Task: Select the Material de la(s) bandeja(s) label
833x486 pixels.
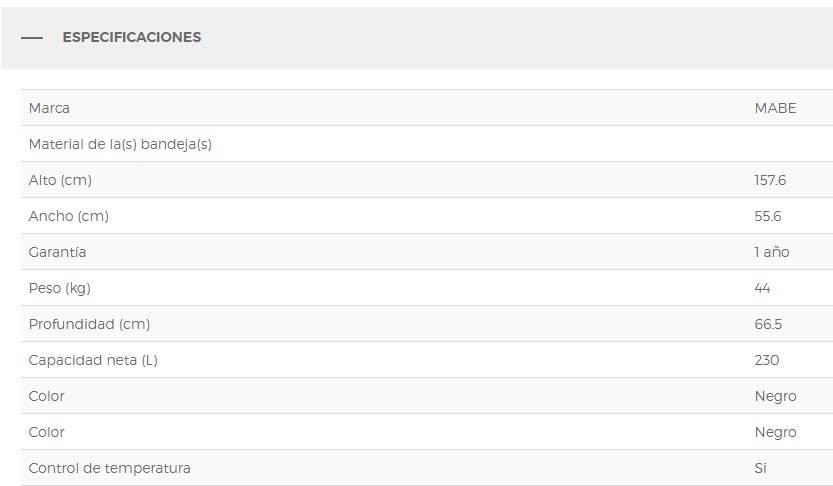Action: 120,144
